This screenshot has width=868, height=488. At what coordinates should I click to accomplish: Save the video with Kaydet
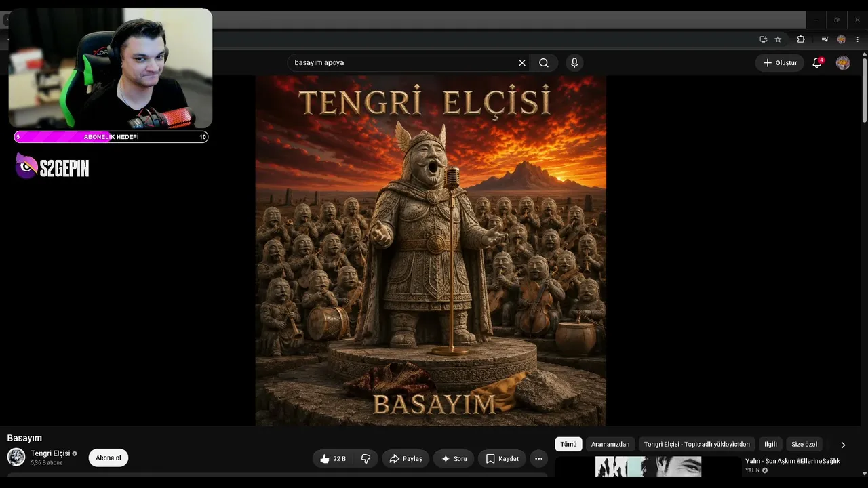(x=502, y=459)
